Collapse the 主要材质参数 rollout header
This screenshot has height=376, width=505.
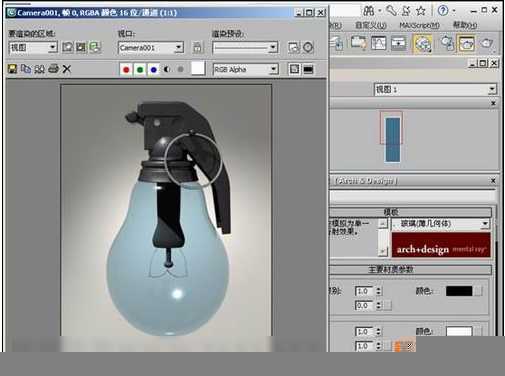pos(411,269)
